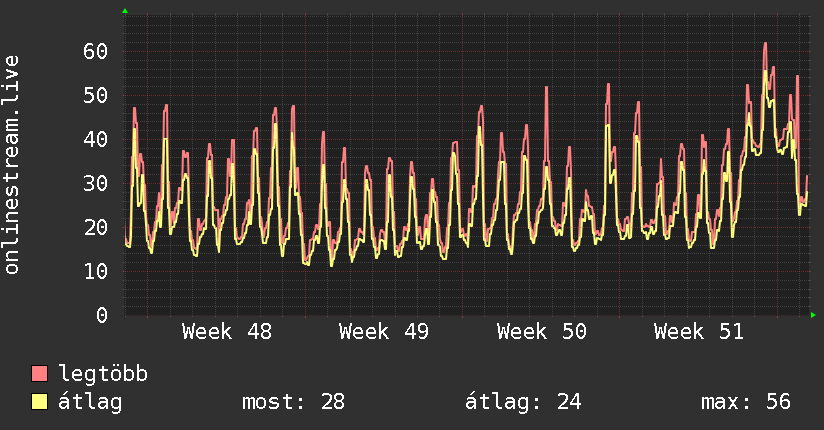Select the 'most: 28' value

click(293, 402)
